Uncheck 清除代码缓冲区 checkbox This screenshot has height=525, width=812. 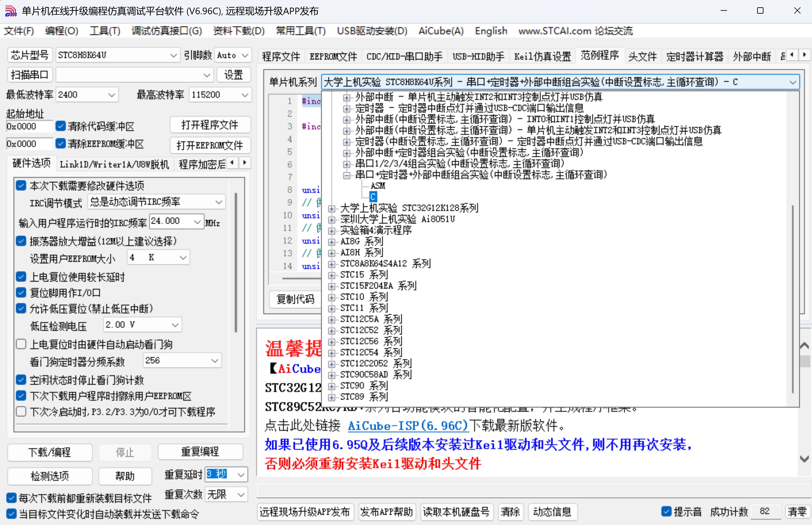(60, 126)
